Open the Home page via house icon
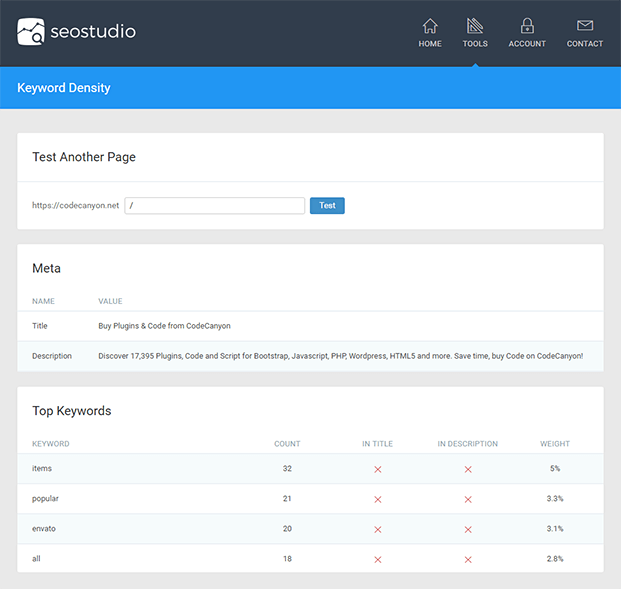The width and height of the screenshot is (621, 589). tap(430, 26)
